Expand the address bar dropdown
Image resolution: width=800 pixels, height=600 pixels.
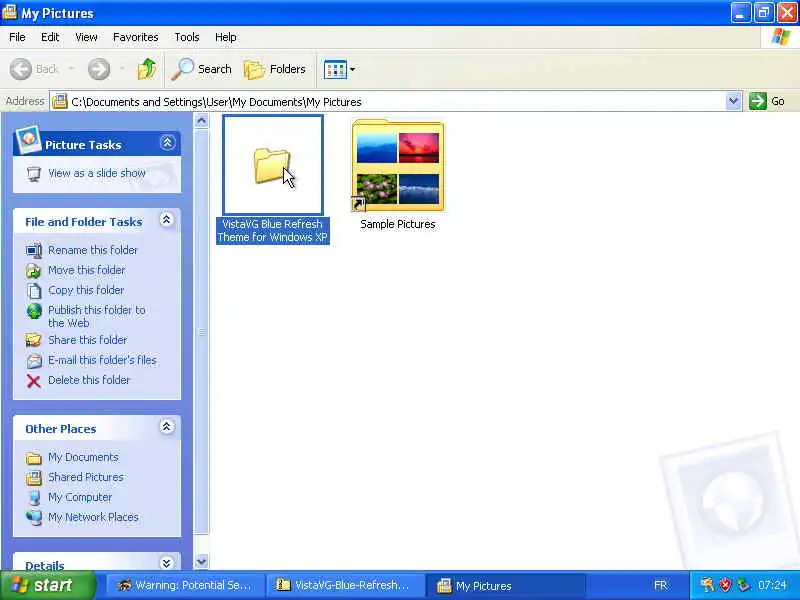coord(733,101)
